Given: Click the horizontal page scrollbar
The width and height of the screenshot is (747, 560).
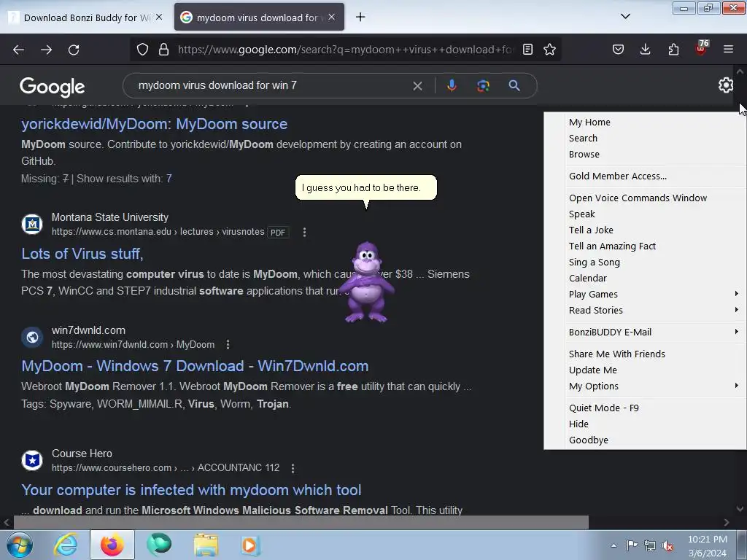Looking at the screenshot, I should 301,522.
